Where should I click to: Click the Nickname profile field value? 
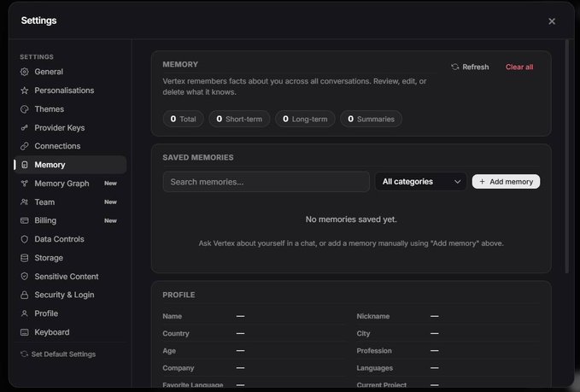435,316
